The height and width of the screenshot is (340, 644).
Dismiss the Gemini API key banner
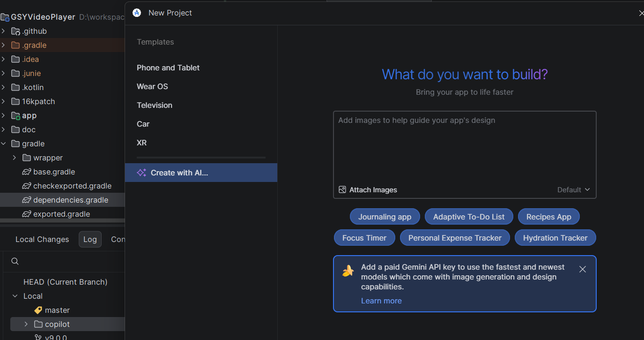pyautogui.click(x=583, y=269)
